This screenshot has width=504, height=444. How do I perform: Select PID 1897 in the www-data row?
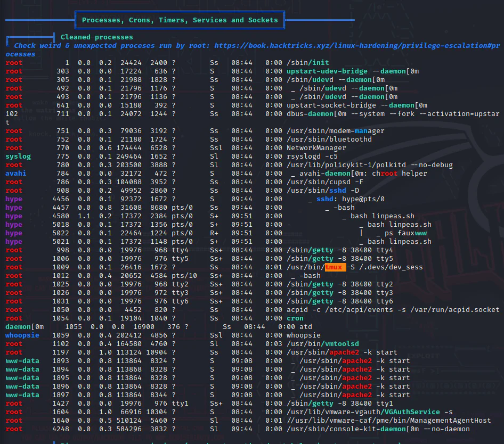coord(61,395)
